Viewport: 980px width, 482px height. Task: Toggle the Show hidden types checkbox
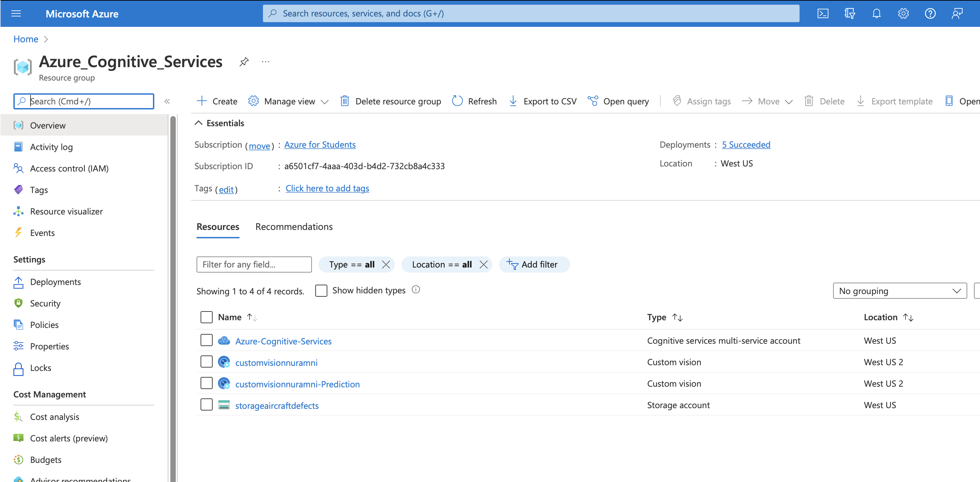tap(321, 290)
